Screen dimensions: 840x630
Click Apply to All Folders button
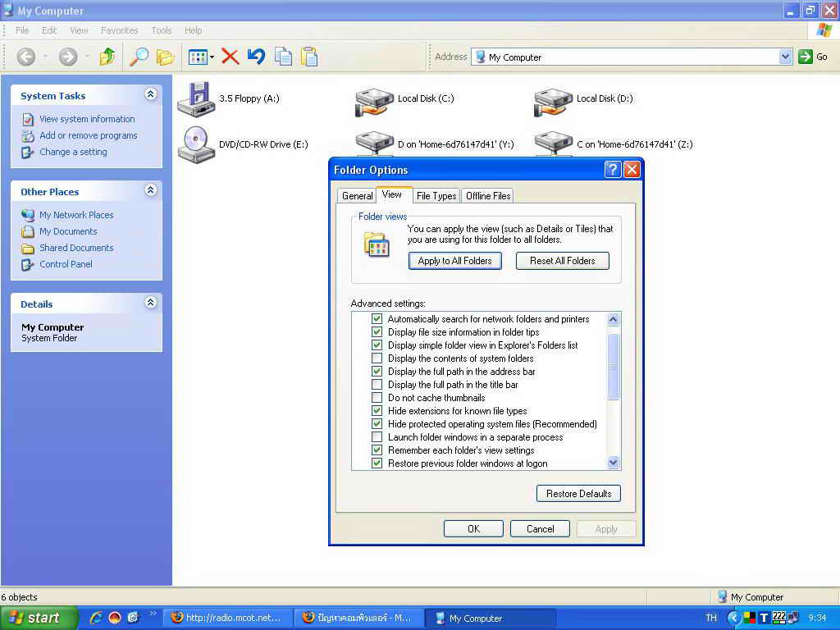454,261
